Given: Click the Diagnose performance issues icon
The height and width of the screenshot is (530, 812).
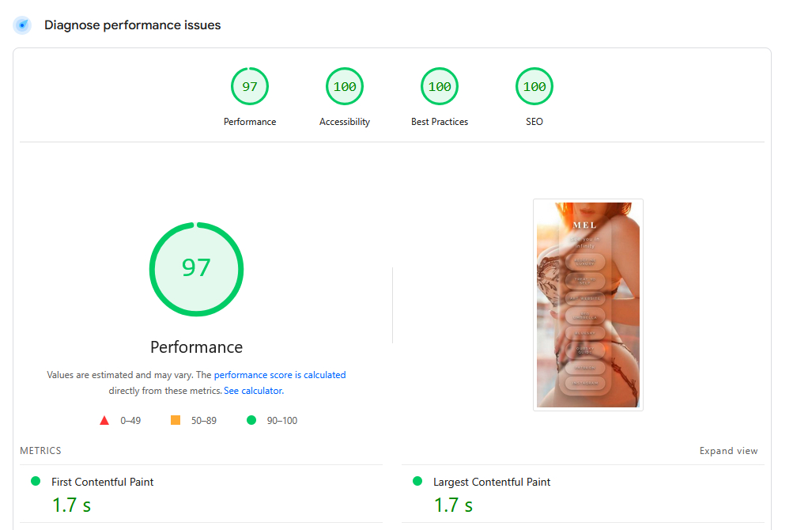Looking at the screenshot, I should [22, 25].
